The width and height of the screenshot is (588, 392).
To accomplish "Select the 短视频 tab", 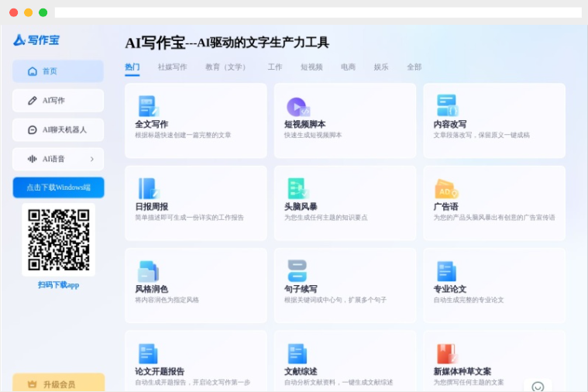I will coord(311,67).
